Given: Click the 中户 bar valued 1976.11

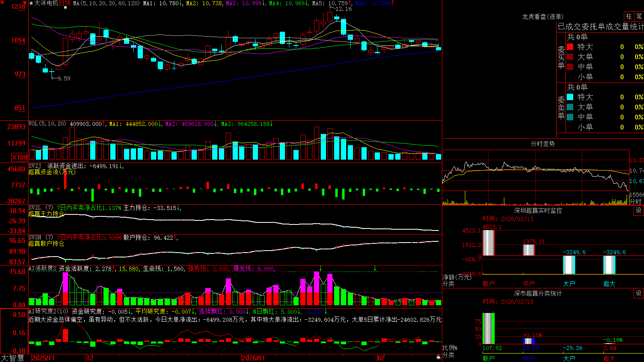Looking at the screenshot, I should click(x=528, y=250).
